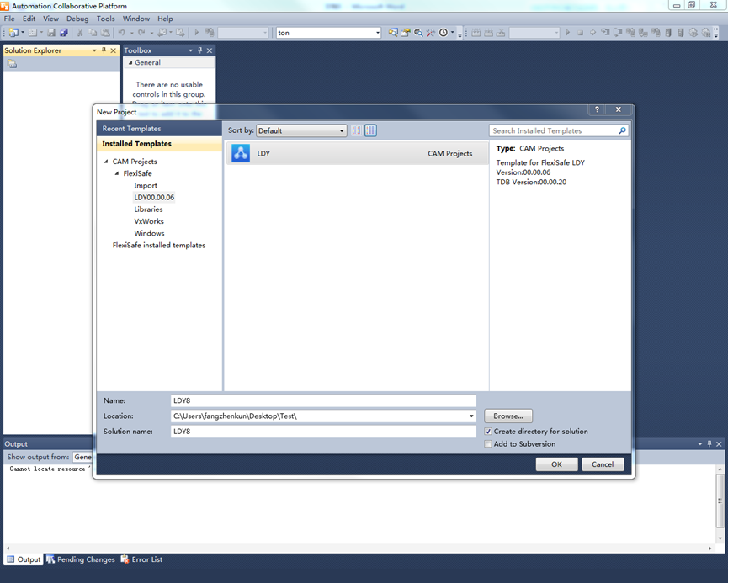Collapse the FlexiSafe tree node
Image resolution: width=729 pixels, height=584 pixels.
click(117, 174)
